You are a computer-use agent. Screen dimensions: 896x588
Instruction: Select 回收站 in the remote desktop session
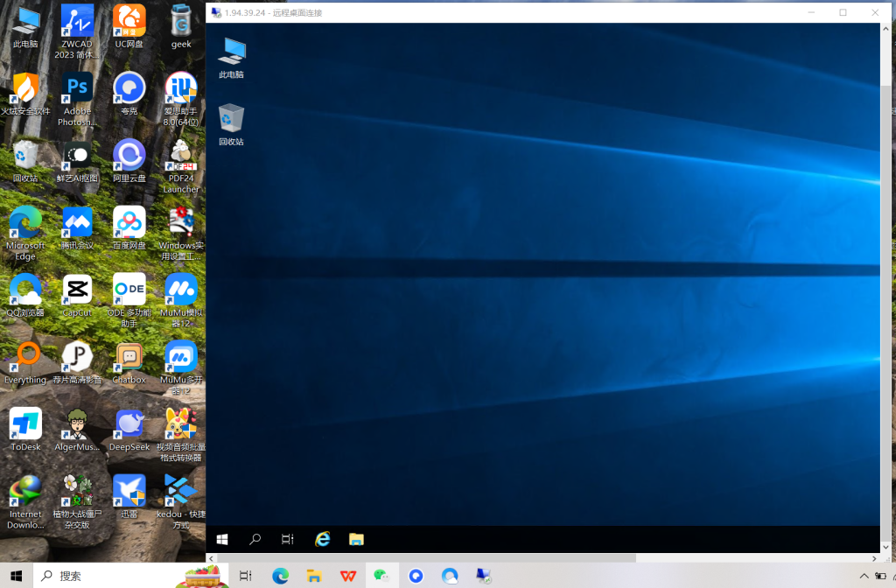(231, 124)
